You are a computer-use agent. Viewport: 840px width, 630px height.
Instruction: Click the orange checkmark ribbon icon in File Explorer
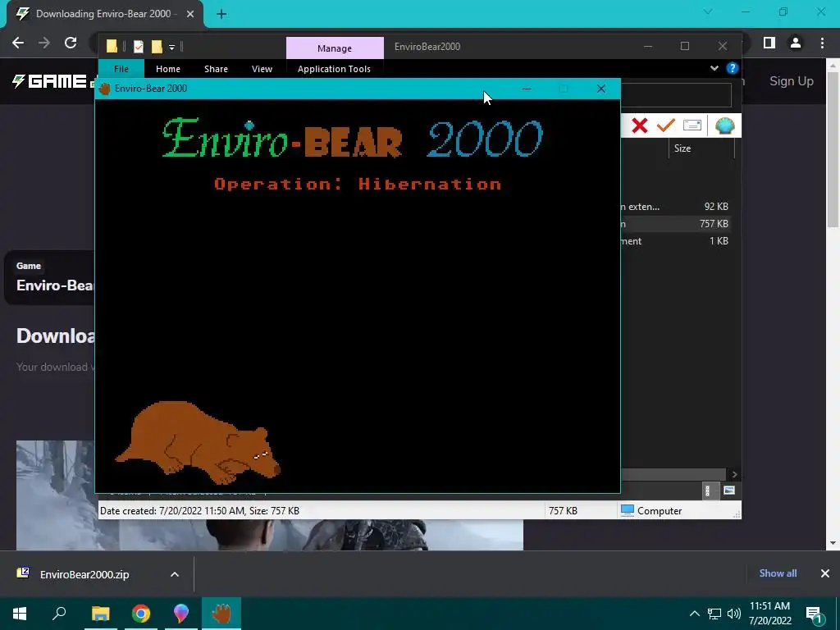[665, 126]
